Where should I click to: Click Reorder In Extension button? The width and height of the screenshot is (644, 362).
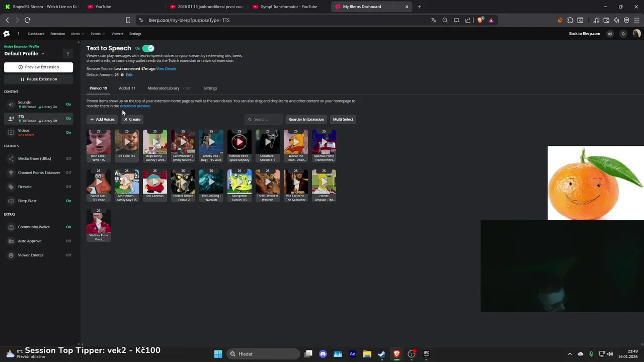click(306, 119)
